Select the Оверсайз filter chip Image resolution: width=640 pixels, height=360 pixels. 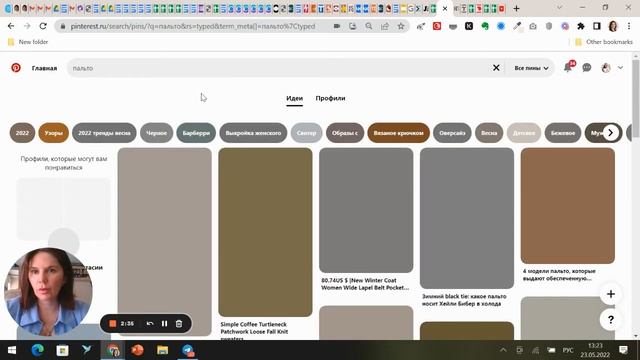pyautogui.click(x=452, y=133)
